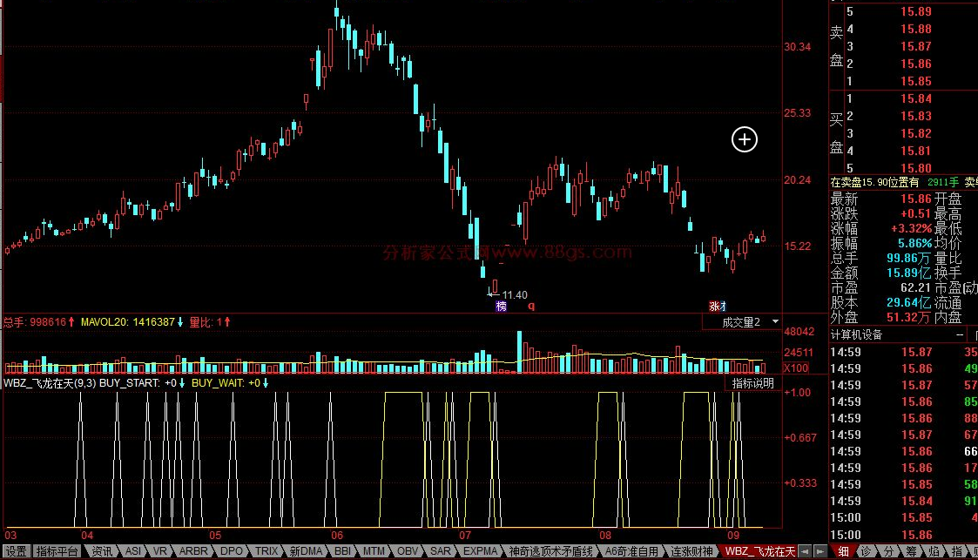Image resolution: width=978 pixels, height=560 pixels.
Task: Click sell level 1 price 15.85
Action: (915, 81)
